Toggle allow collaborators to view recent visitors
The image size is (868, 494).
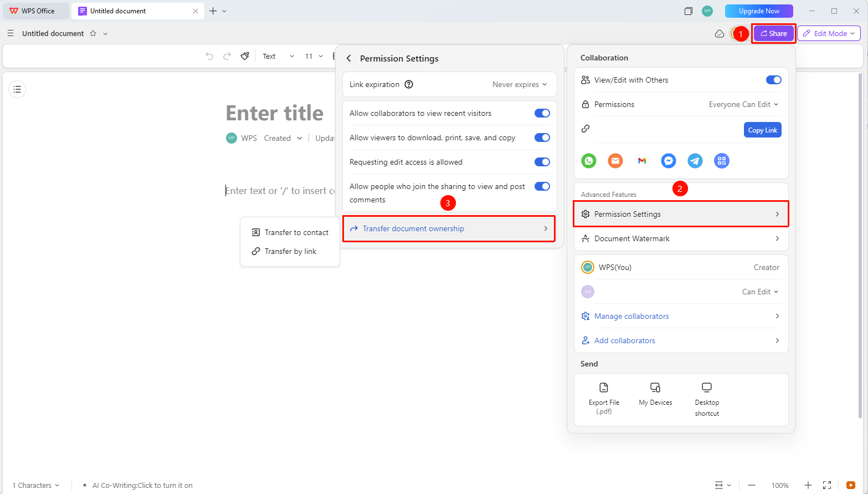coord(542,113)
